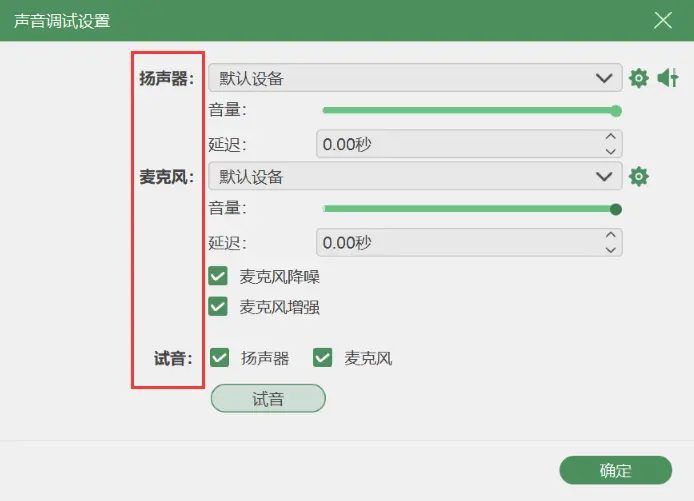This screenshot has height=501, width=694.
Task: Click microphone volume slider handle
Action: (616, 209)
